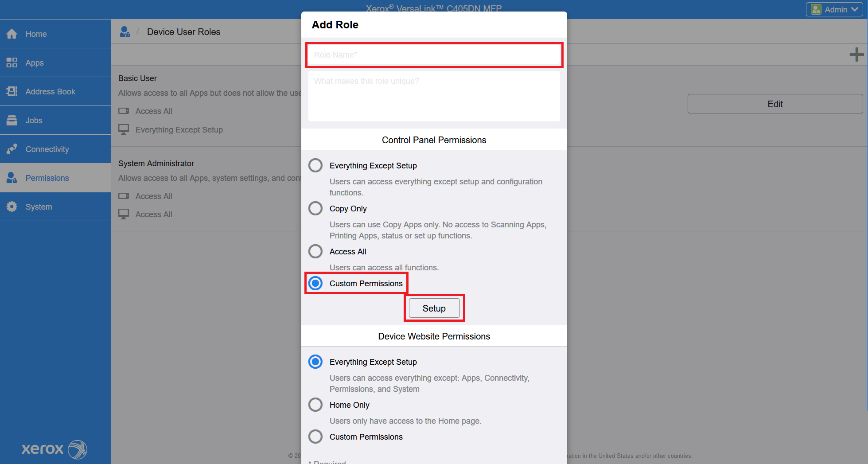Click the role description text area

pos(434,96)
